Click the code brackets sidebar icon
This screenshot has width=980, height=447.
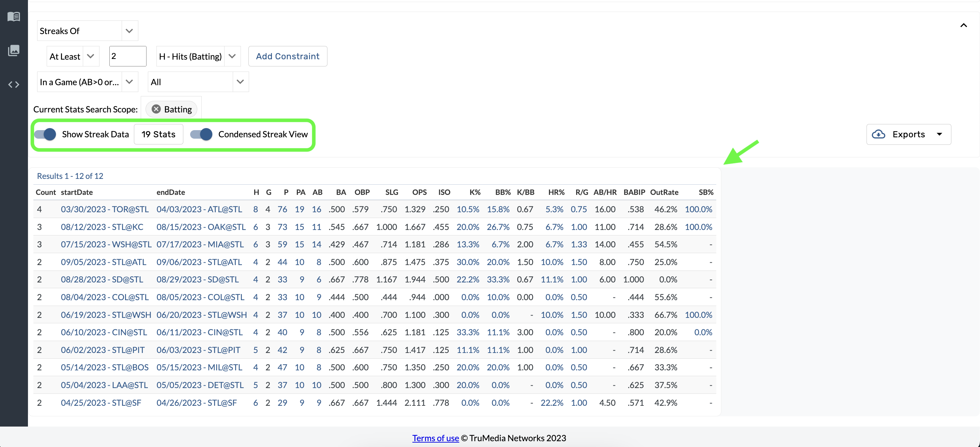(x=14, y=84)
